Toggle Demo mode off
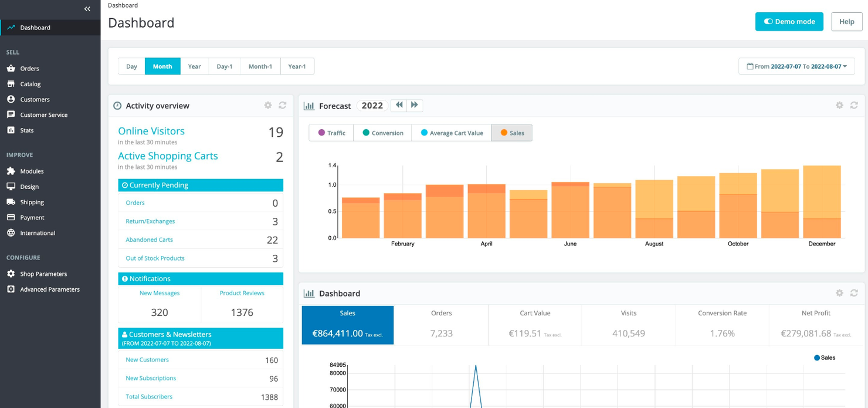 point(789,21)
